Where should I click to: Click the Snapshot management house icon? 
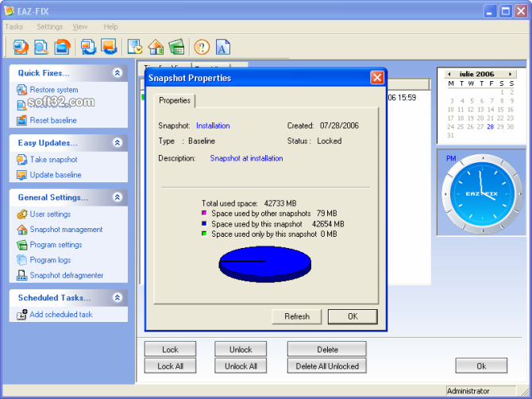coord(21,230)
